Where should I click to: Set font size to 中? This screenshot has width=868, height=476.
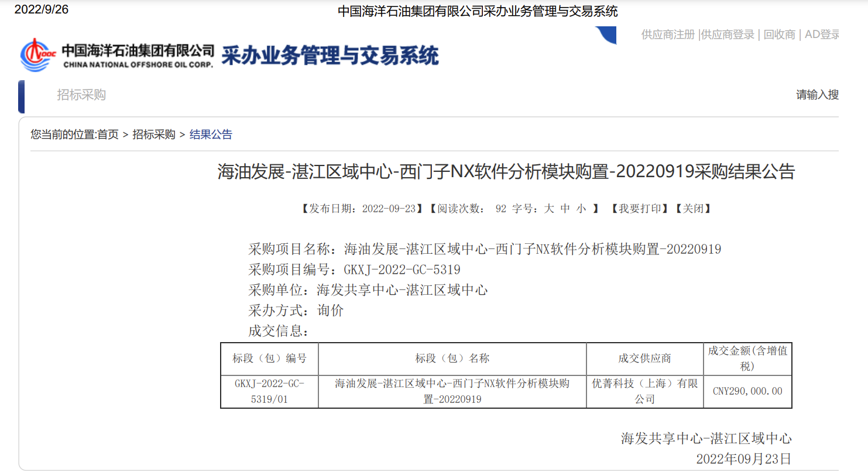[x=565, y=209]
